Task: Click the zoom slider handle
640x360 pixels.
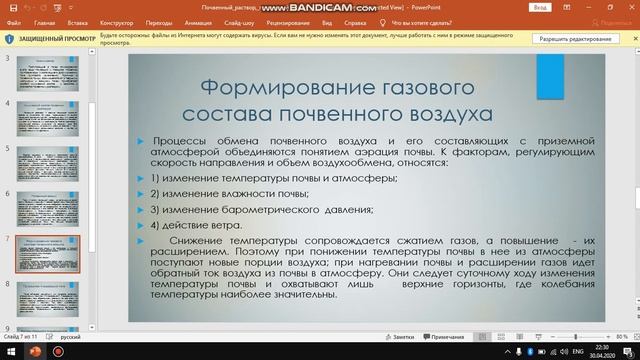Action: click(576, 337)
